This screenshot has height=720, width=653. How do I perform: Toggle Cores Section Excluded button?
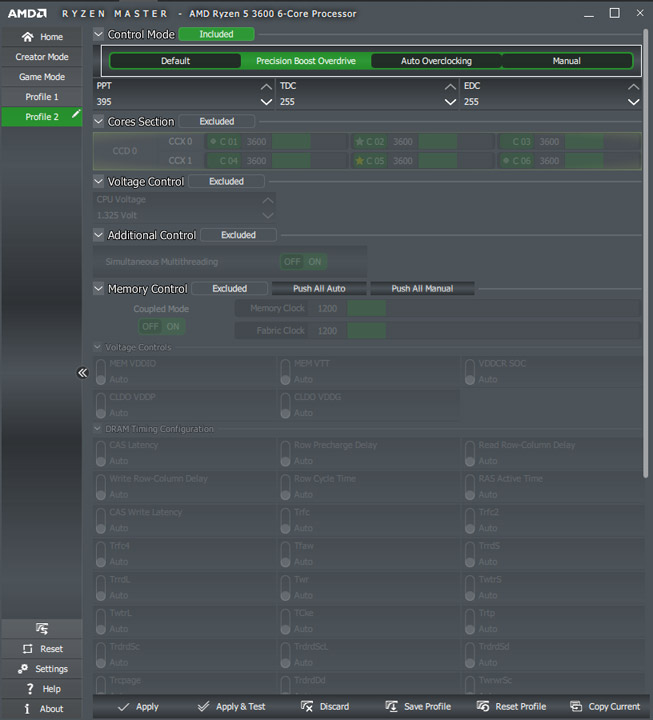click(x=217, y=121)
